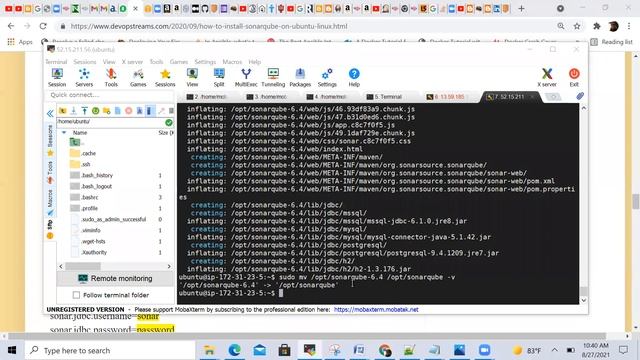Show hidden tray icons chevron
640x360 pixels.
[x=554, y=350]
